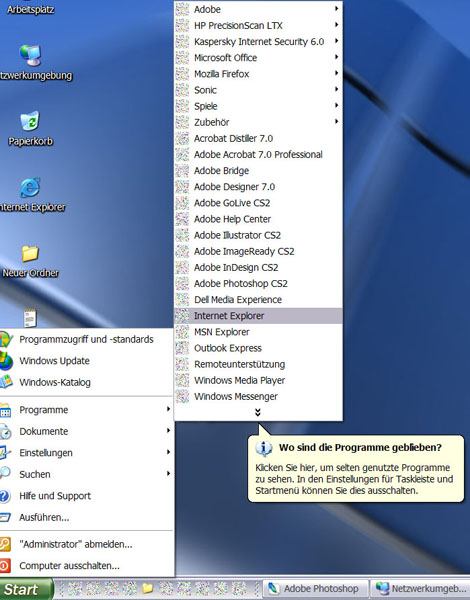Launch Adobe Illustrator CS2

tap(258, 235)
